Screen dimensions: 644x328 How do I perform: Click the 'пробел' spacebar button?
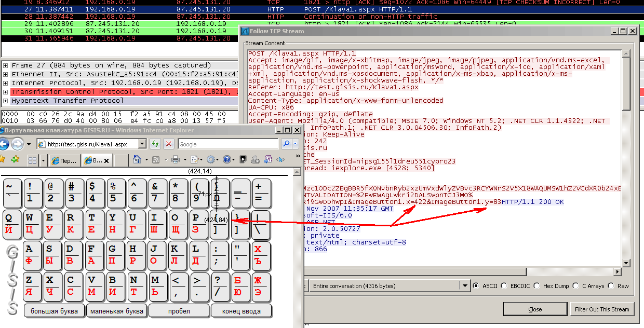(179, 311)
